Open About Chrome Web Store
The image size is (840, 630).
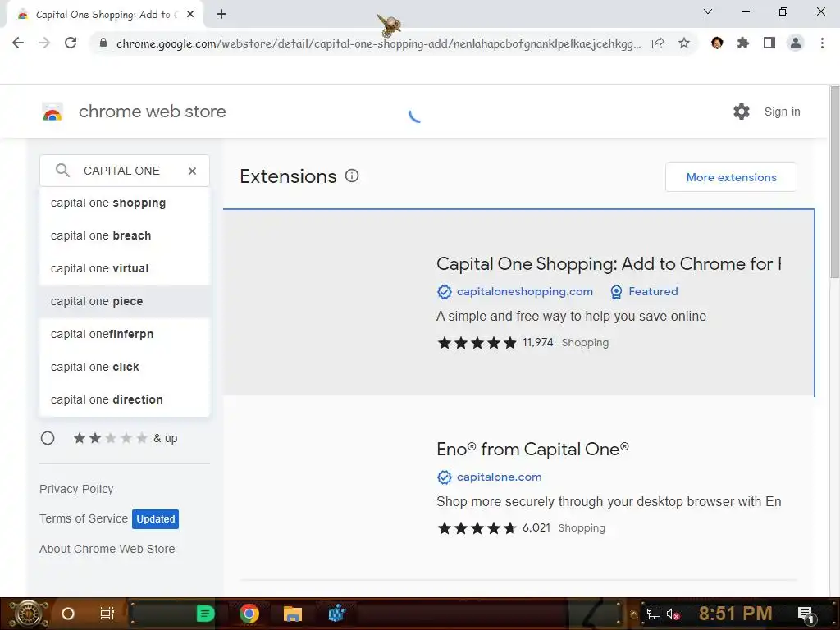pyautogui.click(x=107, y=549)
